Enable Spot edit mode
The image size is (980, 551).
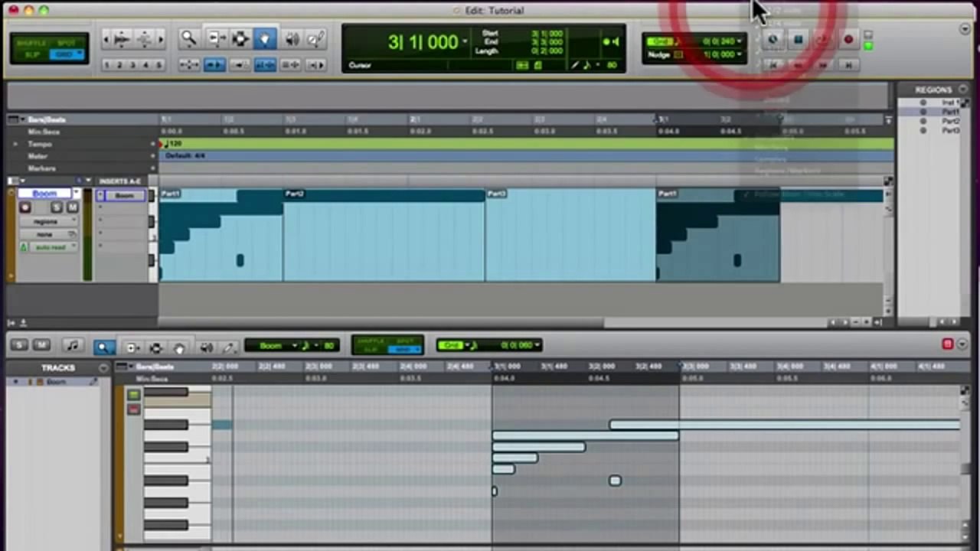67,43
